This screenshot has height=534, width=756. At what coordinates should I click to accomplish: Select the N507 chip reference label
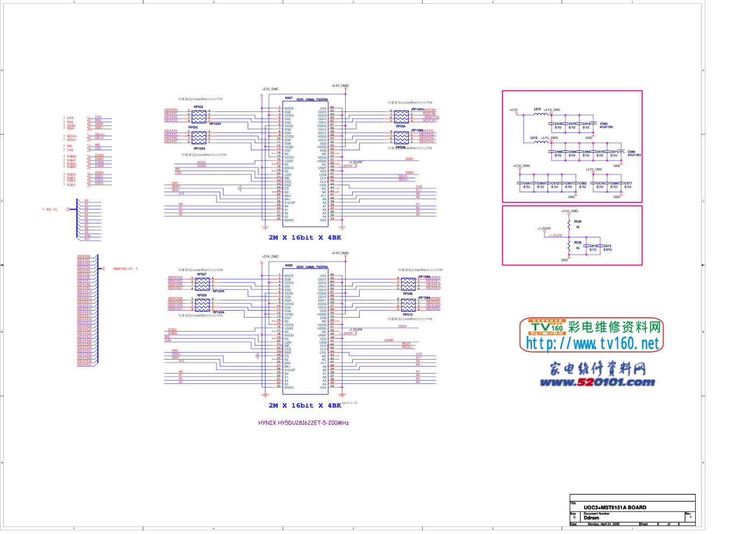coord(289,98)
